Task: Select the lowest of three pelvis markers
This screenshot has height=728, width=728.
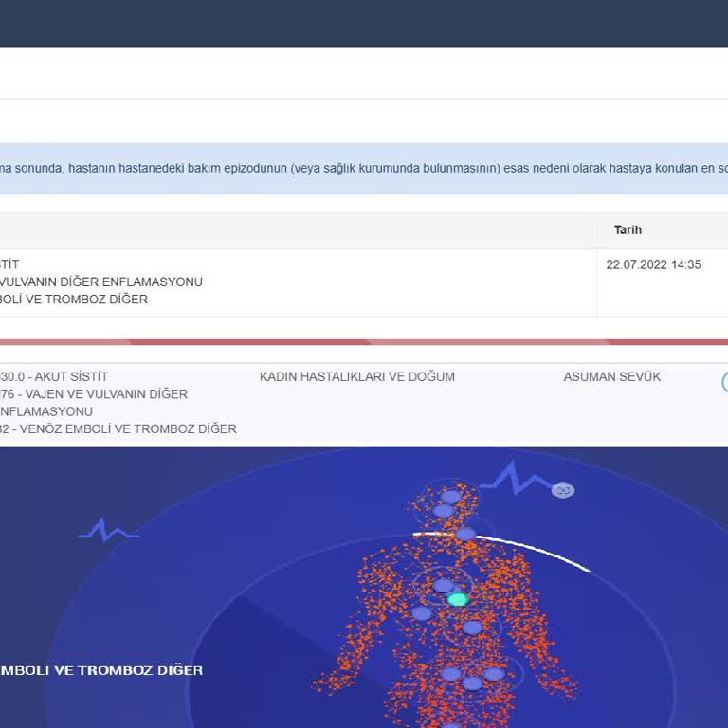Action: pyautogui.click(x=473, y=682)
